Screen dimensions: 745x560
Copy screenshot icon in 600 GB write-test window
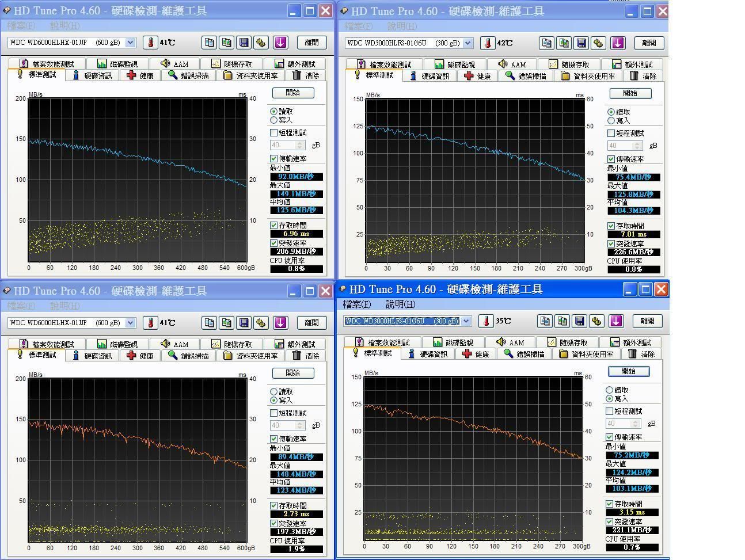tap(227, 322)
